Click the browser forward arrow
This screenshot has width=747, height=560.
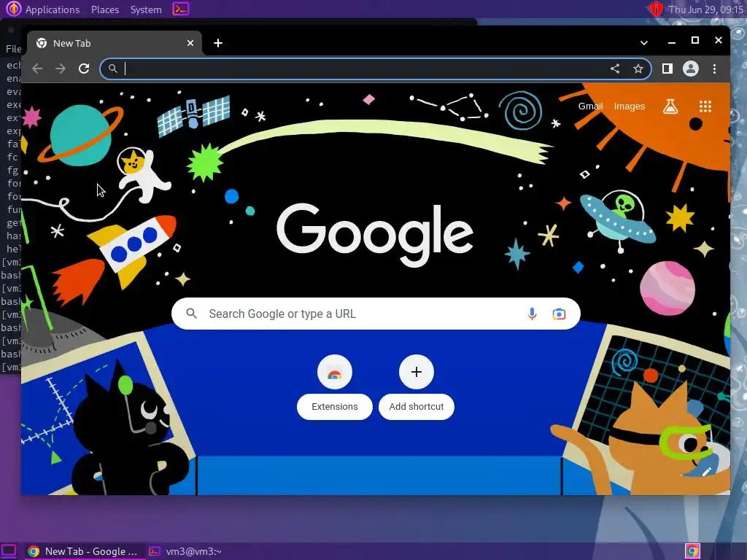61,69
